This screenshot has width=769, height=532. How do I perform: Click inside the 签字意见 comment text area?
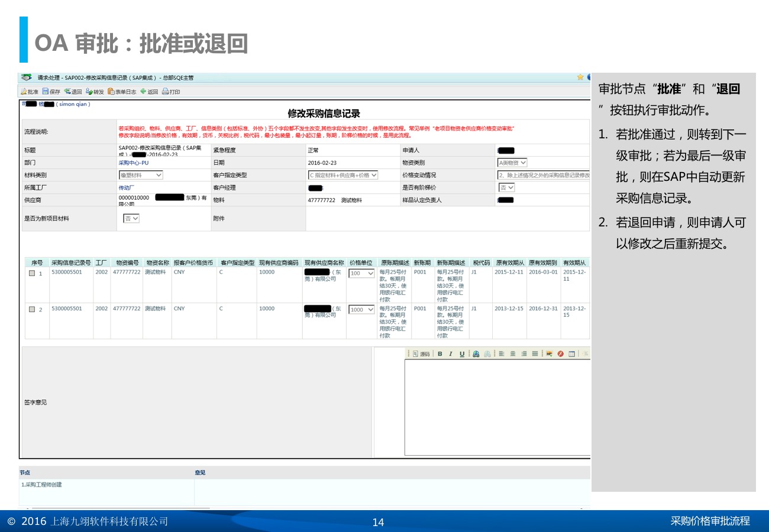[497, 408]
